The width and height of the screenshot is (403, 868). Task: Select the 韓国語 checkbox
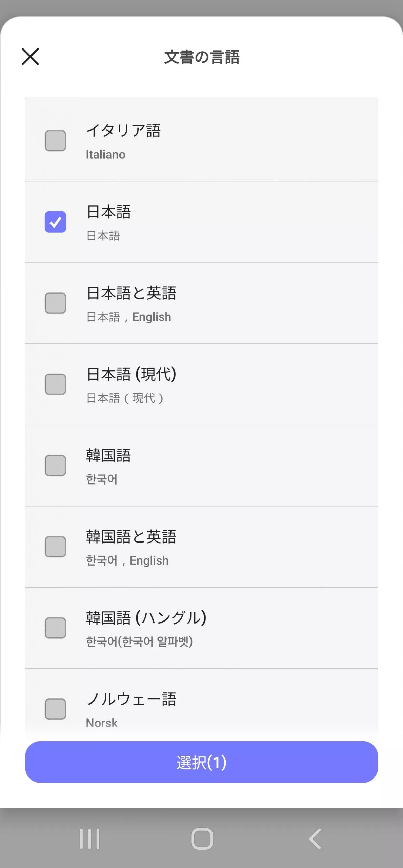coord(55,465)
